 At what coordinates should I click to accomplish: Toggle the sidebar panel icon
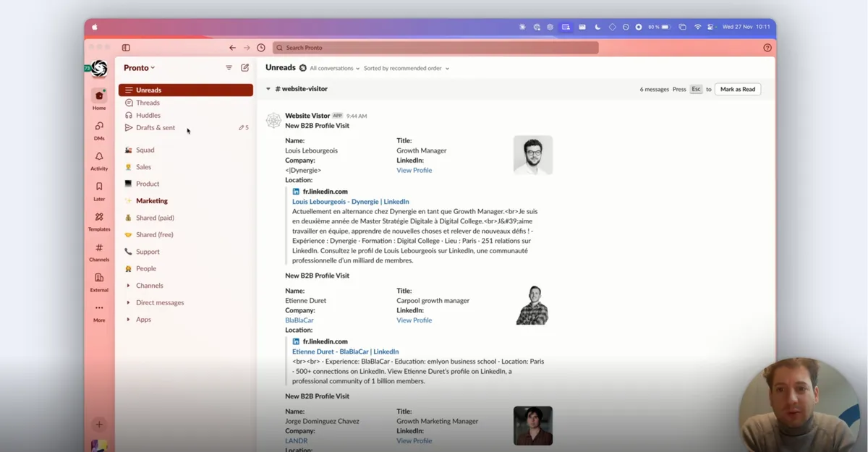[x=126, y=48]
